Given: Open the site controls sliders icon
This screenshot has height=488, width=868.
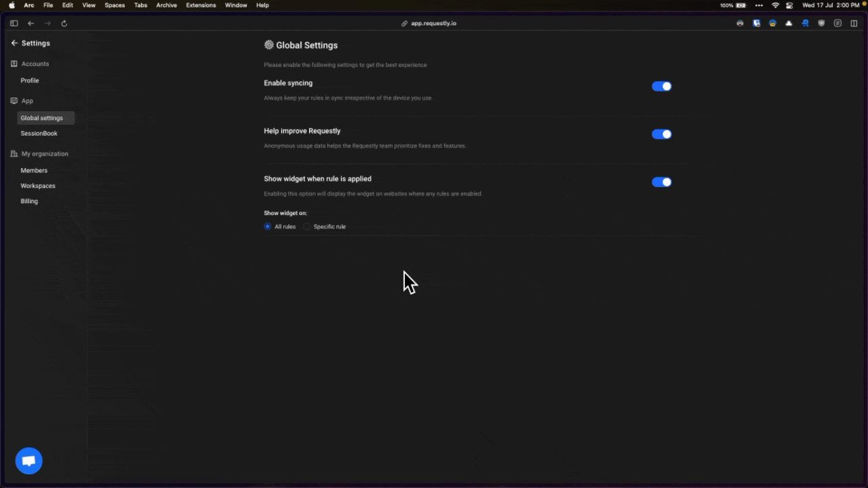Looking at the screenshot, I should click(837, 23).
